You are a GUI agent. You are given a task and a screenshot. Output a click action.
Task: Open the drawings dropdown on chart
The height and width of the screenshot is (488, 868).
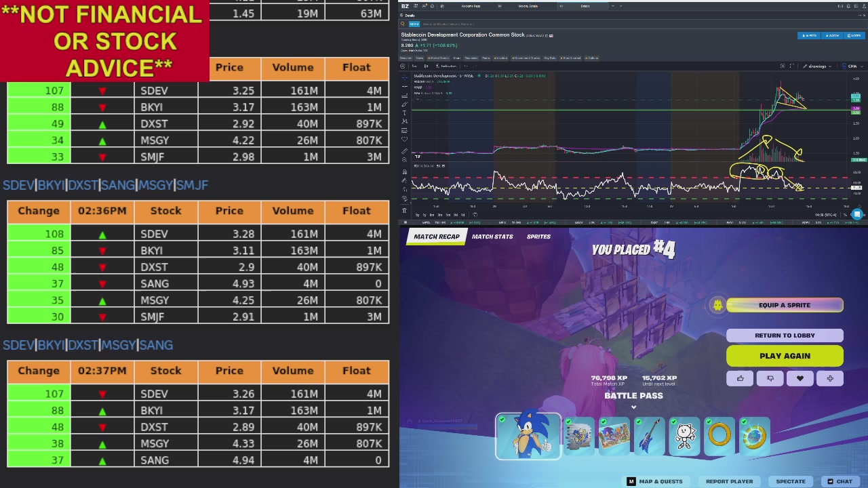tap(817, 66)
